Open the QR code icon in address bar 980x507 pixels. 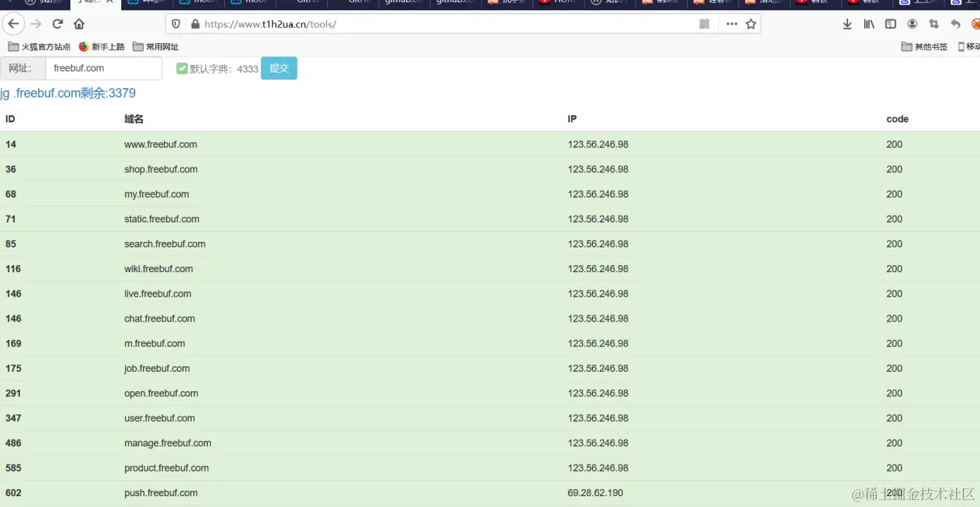704,24
